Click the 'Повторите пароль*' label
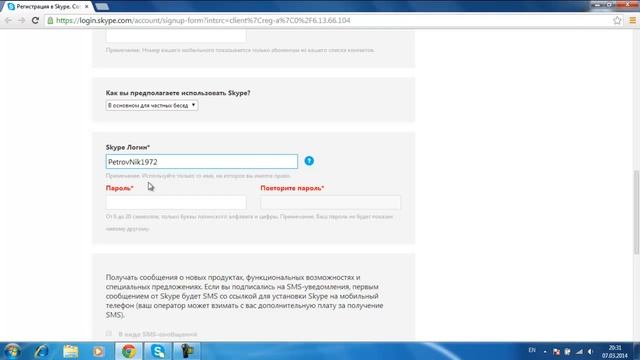Image resolution: width=640 pixels, height=360 pixels. click(x=292, y=188)
